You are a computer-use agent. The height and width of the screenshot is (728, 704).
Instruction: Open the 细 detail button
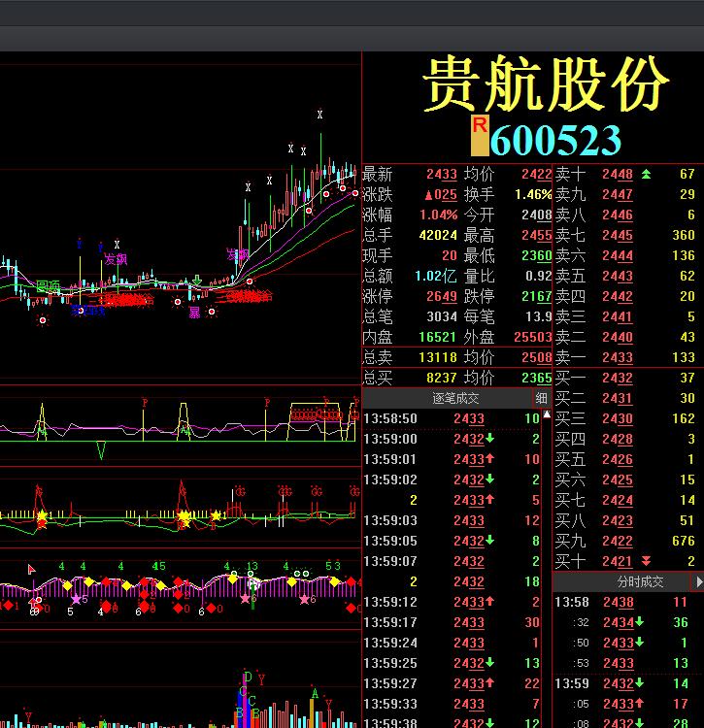coord(541,398)
